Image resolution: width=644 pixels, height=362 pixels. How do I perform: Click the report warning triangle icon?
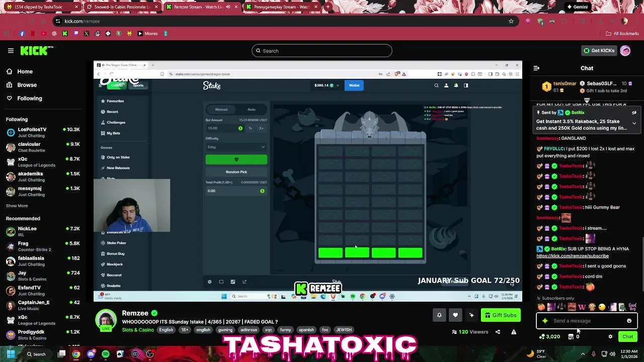514,332
